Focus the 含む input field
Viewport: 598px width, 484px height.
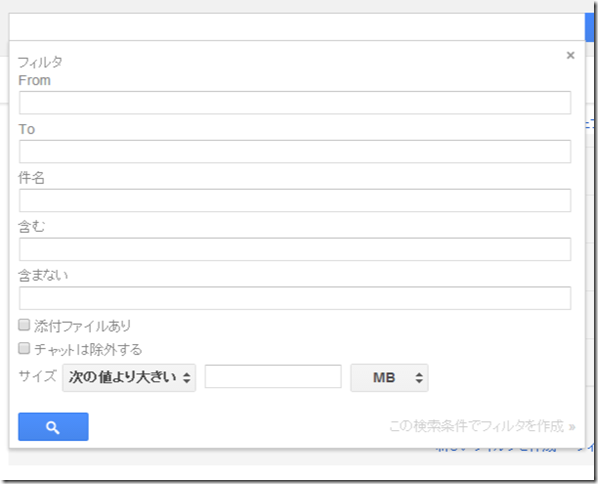[x=295, y=249]
